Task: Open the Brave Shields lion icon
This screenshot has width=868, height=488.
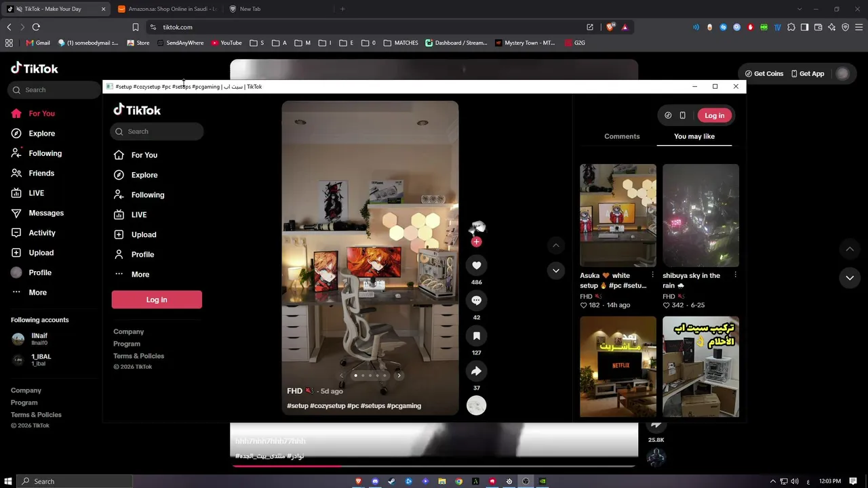Action: [x=610, y=27]
